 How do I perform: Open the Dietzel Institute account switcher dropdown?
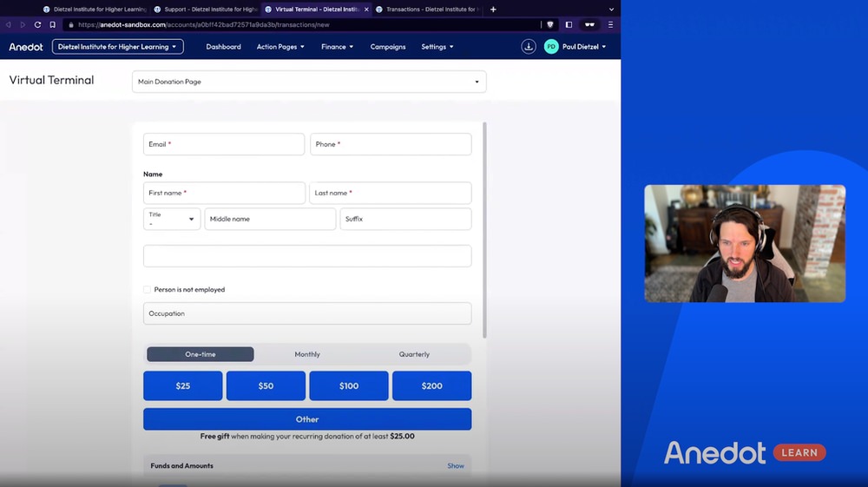(x=117, y=47)
